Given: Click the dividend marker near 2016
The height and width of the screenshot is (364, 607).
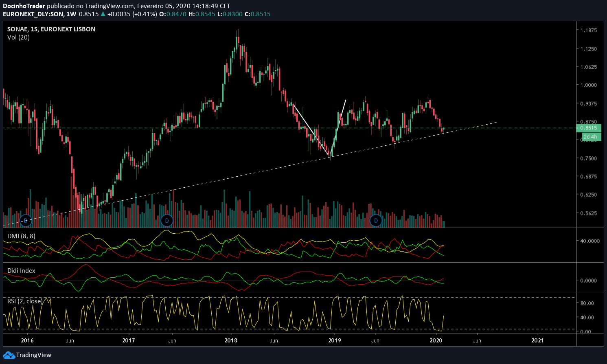Looking at the screenshot, I should point(26,221).
